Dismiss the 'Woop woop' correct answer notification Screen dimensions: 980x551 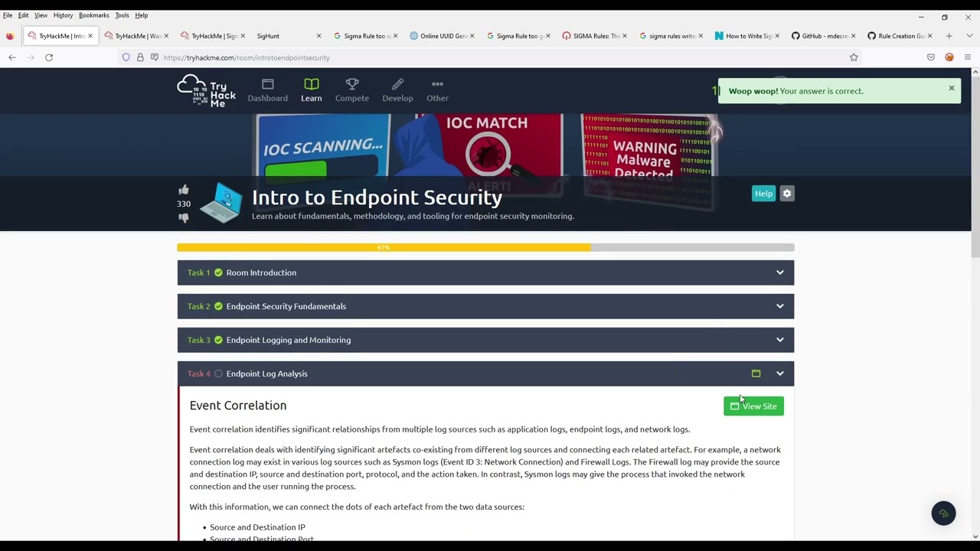coord(952,88)
